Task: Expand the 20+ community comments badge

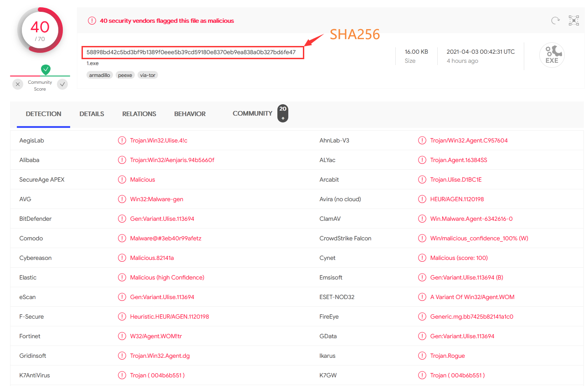Action: coord(283,113)
